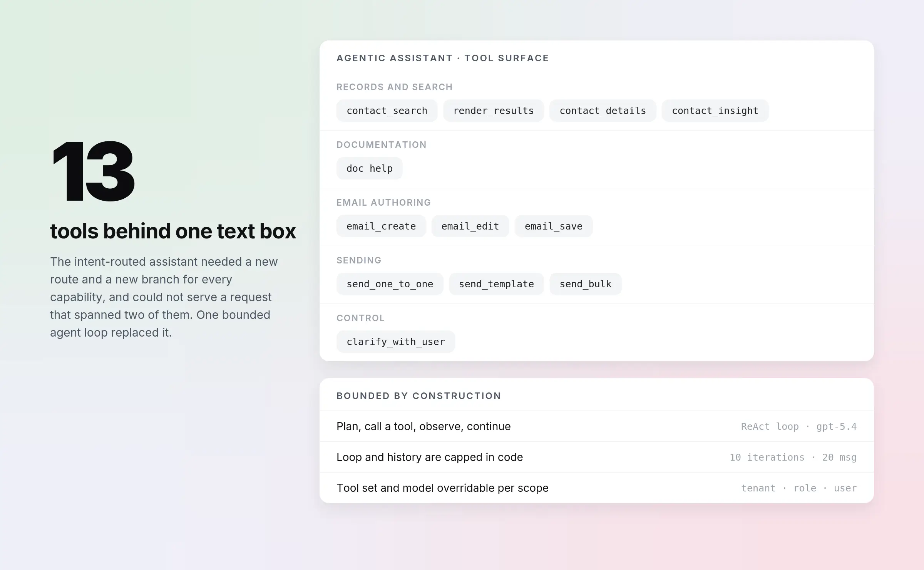Click the doc_help chip

370,168
